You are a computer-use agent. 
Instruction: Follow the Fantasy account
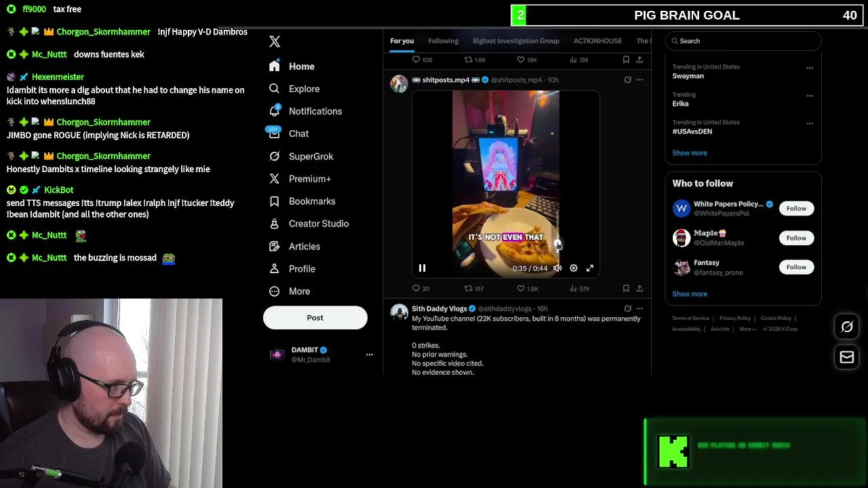[x=796, y=267]
